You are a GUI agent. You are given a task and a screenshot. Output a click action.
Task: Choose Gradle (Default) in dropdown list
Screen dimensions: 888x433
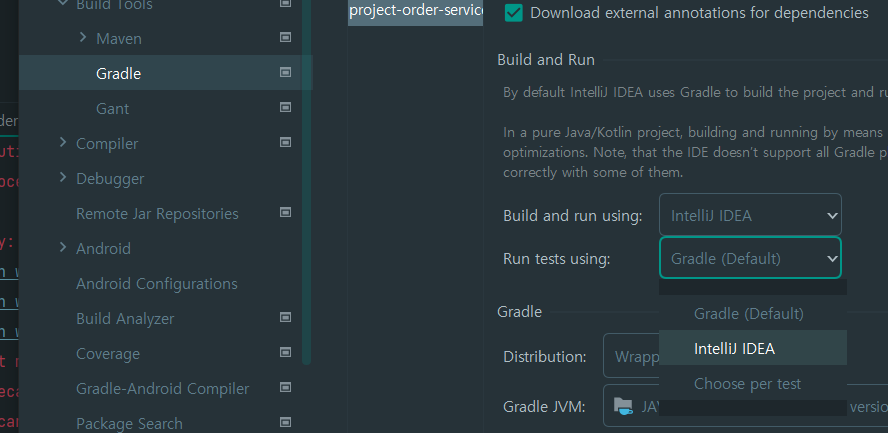tap(753, 313)
